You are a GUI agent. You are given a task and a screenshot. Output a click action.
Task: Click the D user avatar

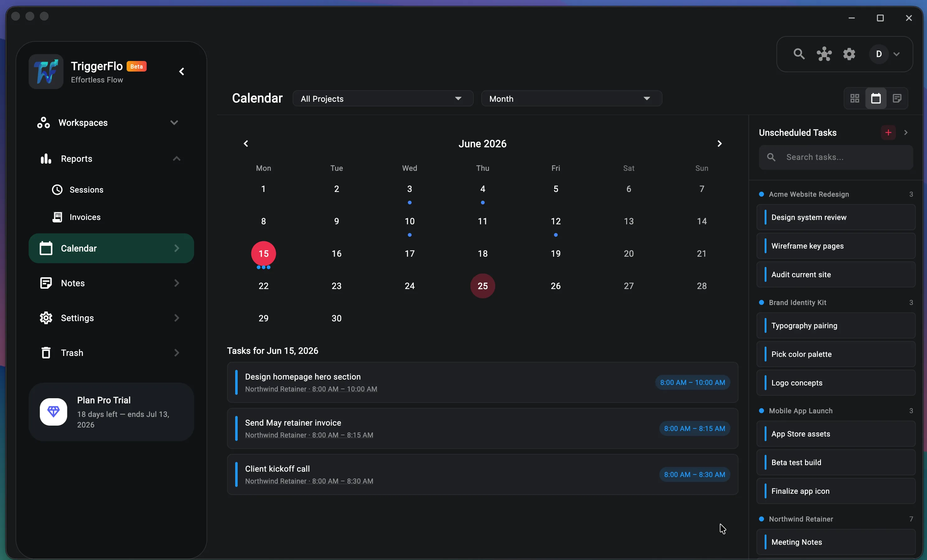tap(879, 54)
